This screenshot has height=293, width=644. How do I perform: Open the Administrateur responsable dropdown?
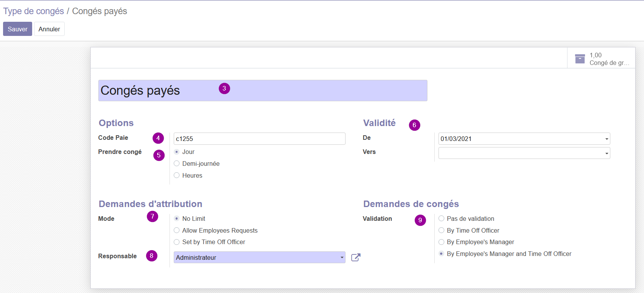pyautogui.click(x=259, y=257)
